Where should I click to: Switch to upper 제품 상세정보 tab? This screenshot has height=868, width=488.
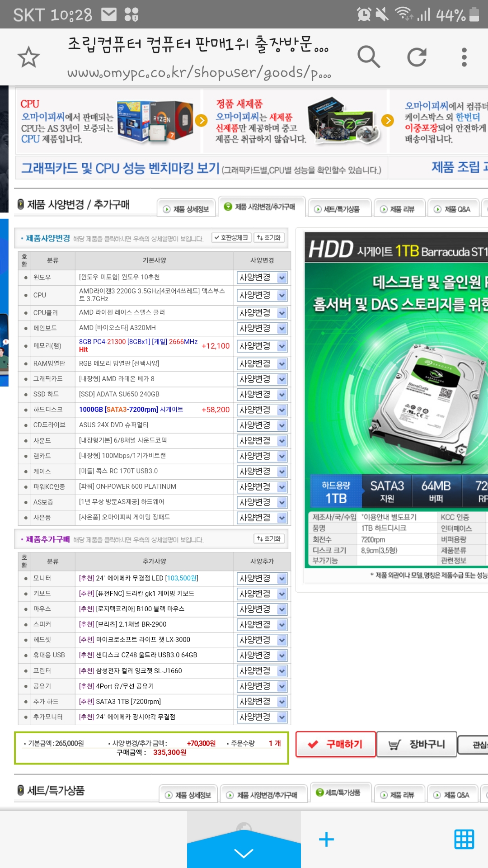tap(186, 209)
